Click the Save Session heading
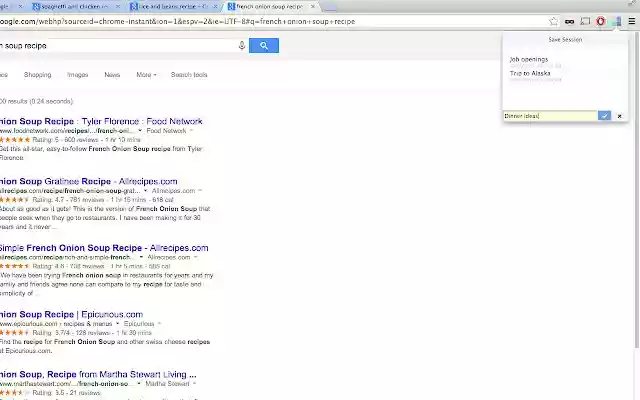This screenshot has width=640, height=400. [x=565, y=40]
